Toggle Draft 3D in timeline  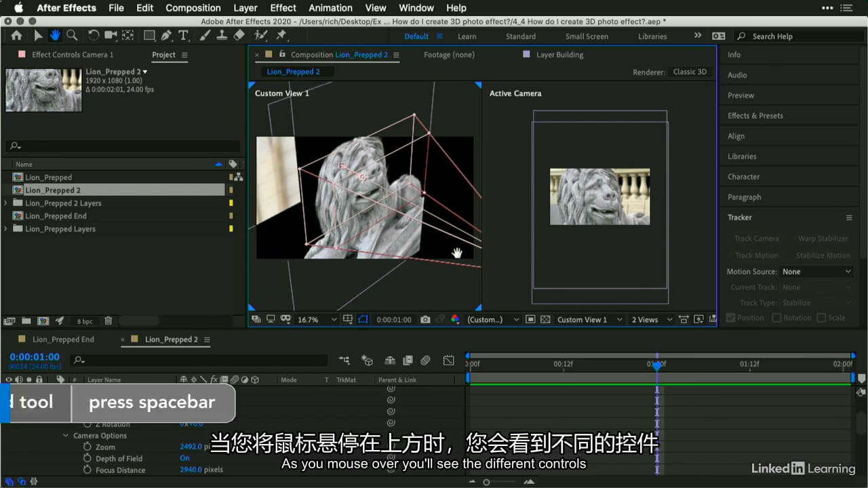click(x=367, y=361)
